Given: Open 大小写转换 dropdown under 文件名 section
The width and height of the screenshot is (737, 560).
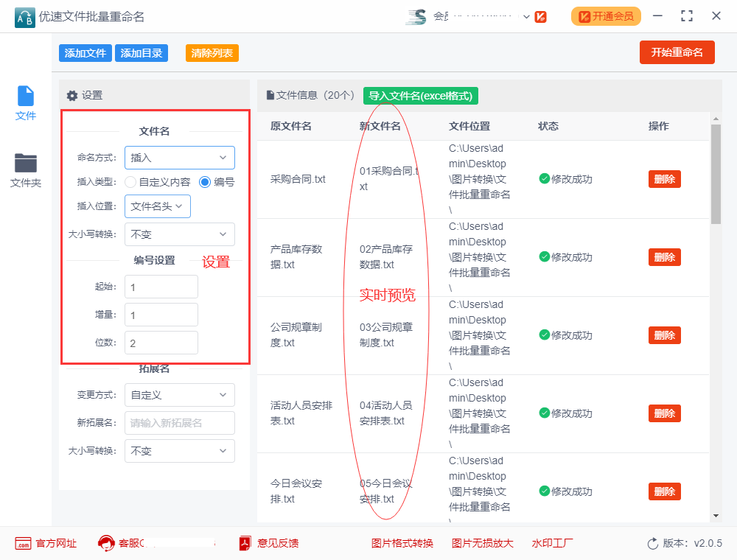Looking at the screenshot, I should click(180, 234).
